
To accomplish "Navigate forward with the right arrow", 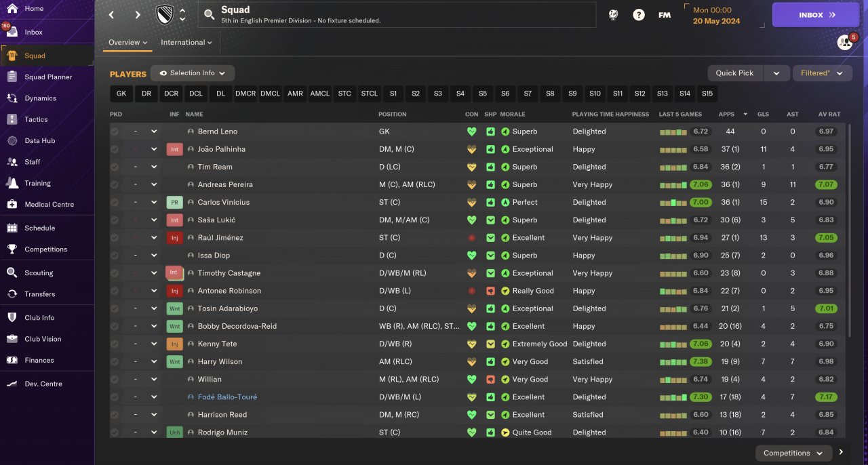I will [x=138, y=15].
